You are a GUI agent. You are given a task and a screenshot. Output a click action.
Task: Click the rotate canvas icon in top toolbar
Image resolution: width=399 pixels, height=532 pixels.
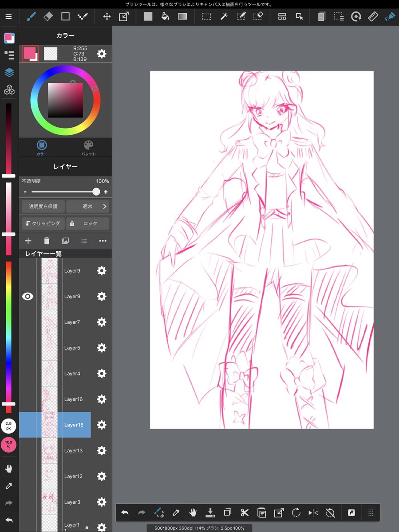tap(356, 16)
